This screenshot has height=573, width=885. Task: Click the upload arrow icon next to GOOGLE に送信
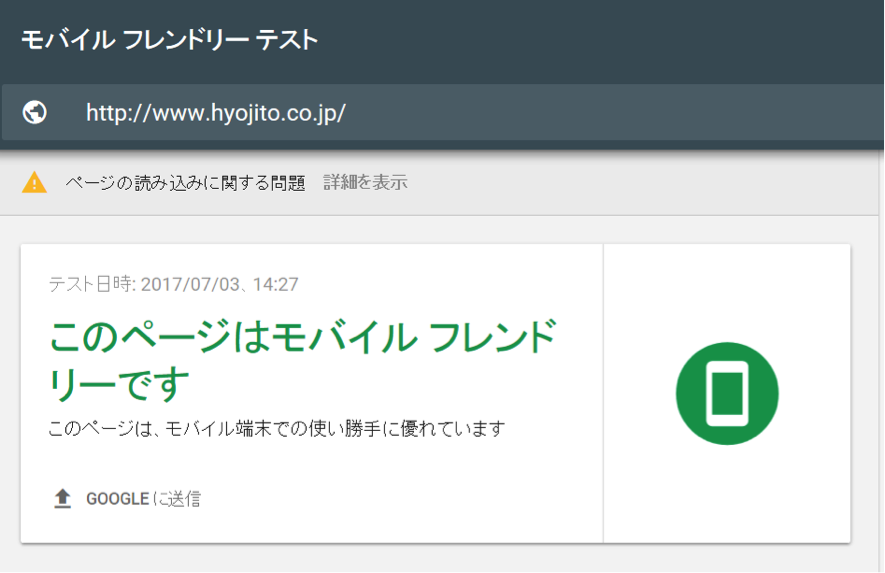[62, 498]
